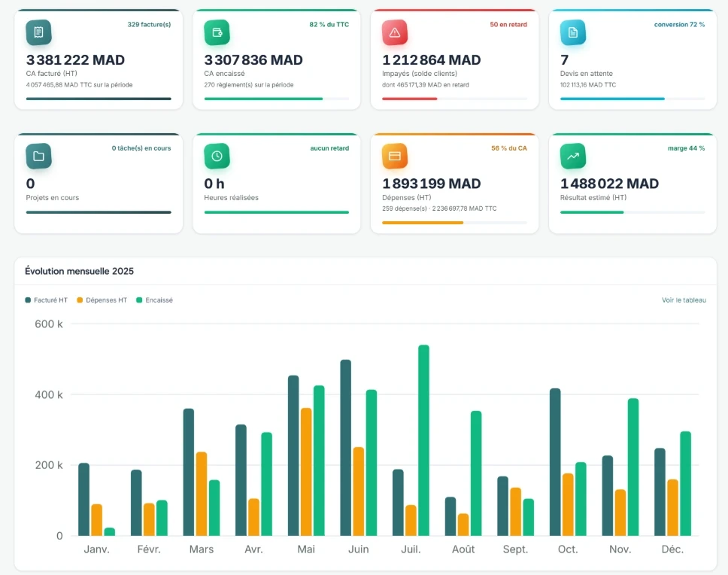Click the wallet icon on CA encaissé card
728x575 pixels.
(x=217, y=32)
